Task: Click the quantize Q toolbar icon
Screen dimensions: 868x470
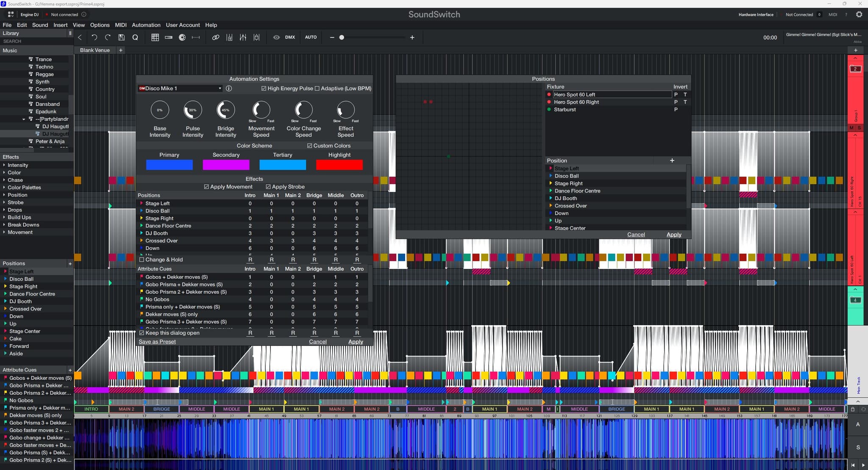Action: click(x=135, y=37)
